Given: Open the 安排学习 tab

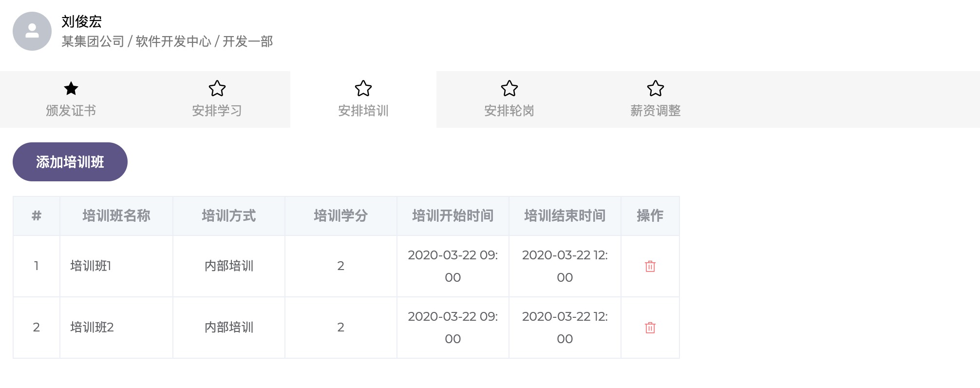Looking at the screenshot, I should [217, 111].
